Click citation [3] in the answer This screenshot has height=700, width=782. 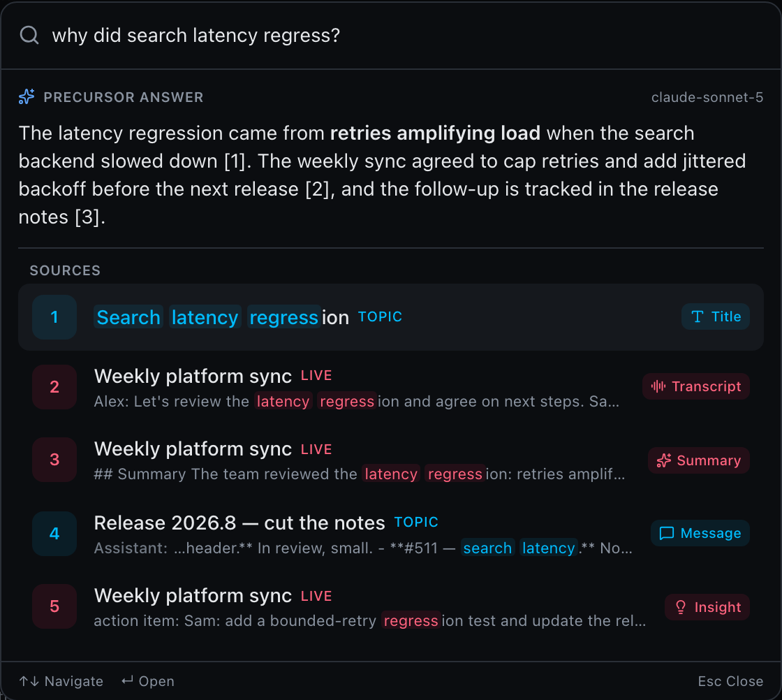coord(87,217)
